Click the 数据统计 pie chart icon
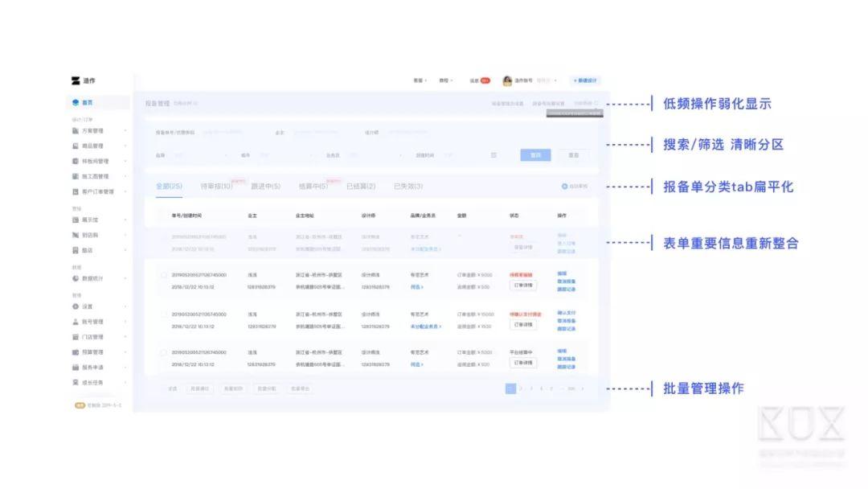This screenshot has height=489, width=868. click(x=76, y=278)
